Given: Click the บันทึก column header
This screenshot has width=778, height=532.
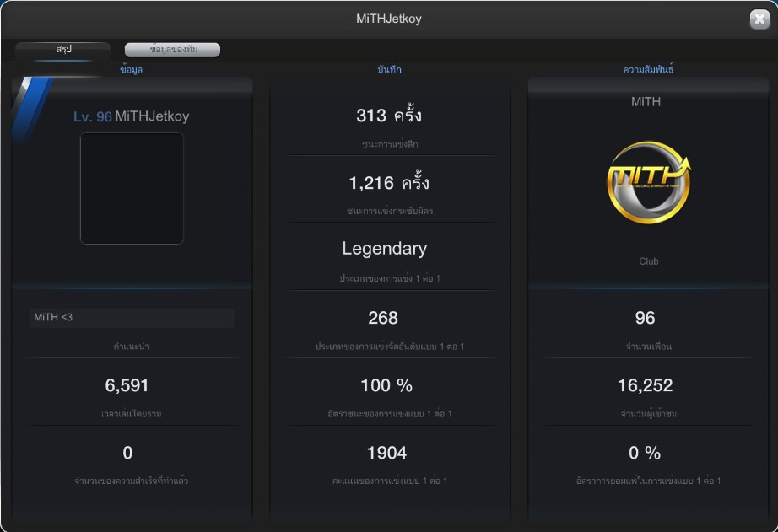Looking at the screenshot, I should (389, 69).
